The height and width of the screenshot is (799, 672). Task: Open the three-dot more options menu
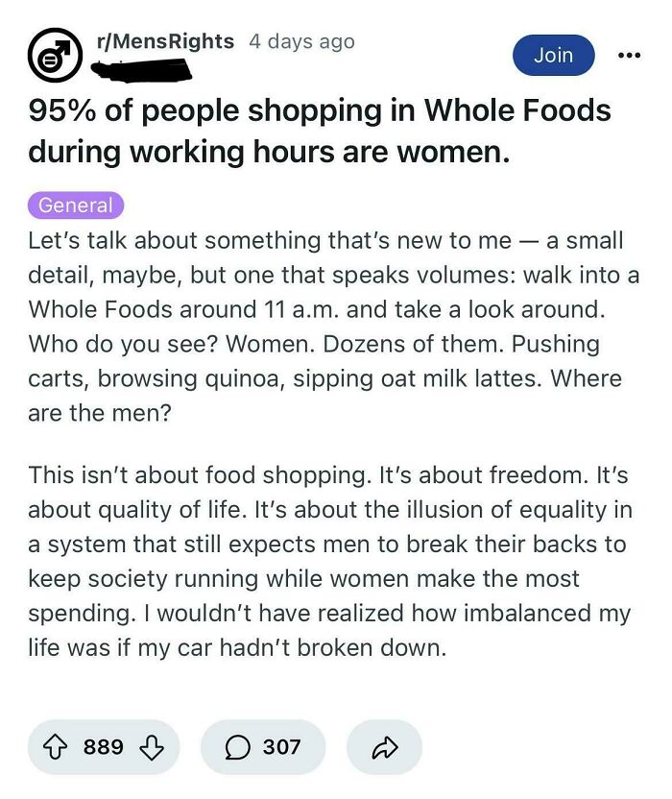pyautogui.click(x=628, y=55)
